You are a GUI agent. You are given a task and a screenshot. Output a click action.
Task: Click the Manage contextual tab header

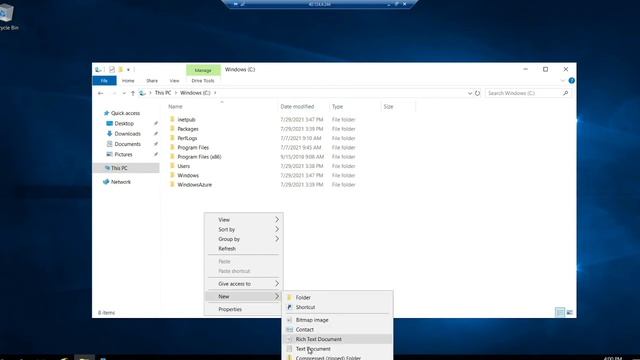click(x=203, y=70)
